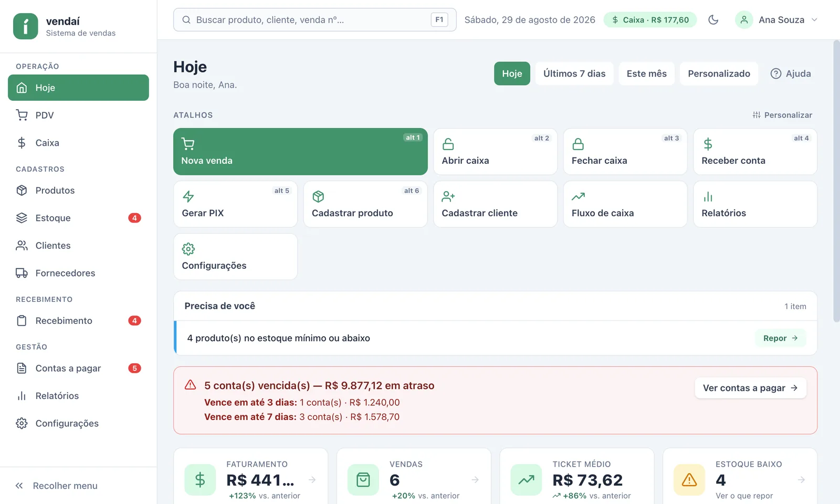
Task: Click the Cadastrar cliente user-plus shortcut
Action: (495, 204)
